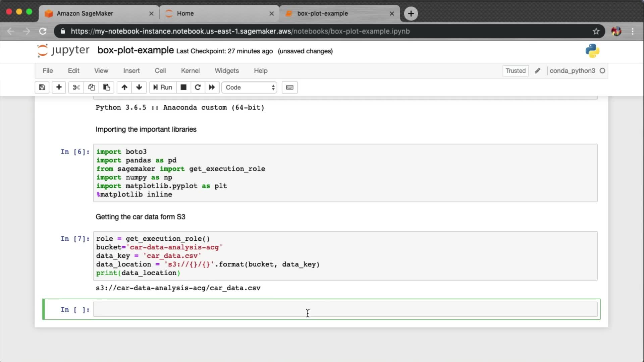The width and height of the screenshot is (644, 362).
Task: Open the cell type Code dropdown
Action: tap(249, 87)
